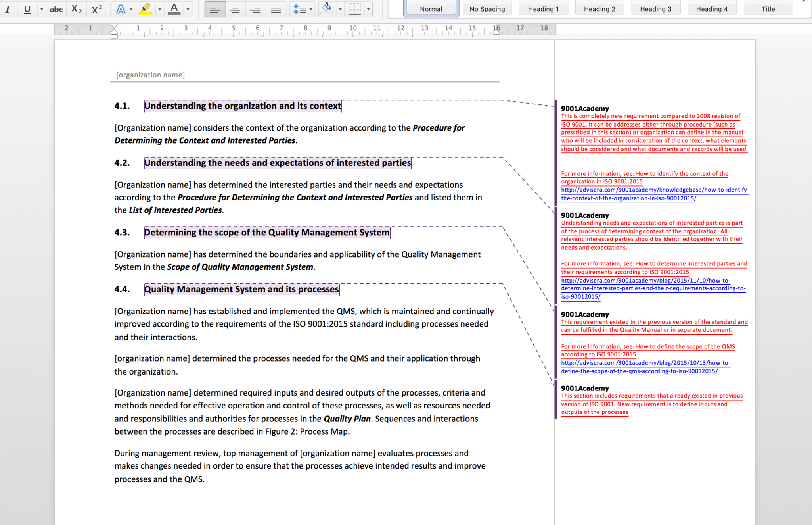Click the shading paint bucket icon
Viewport: 812px width, 525px height.
[x=327, y=8]
